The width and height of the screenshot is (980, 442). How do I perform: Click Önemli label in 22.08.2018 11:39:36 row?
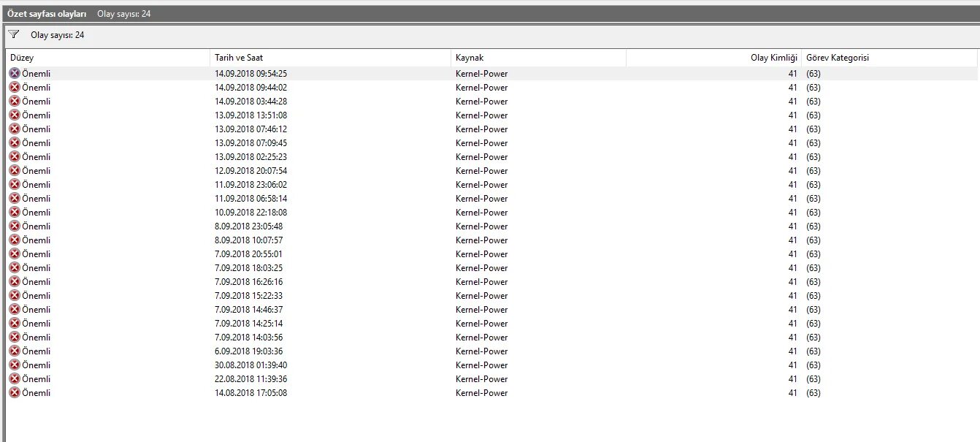(37, 378)
